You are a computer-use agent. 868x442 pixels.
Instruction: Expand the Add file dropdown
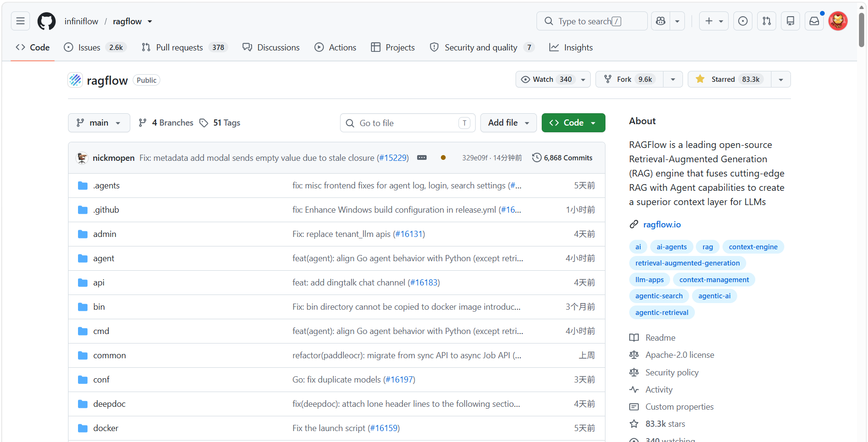coord(508,123)
